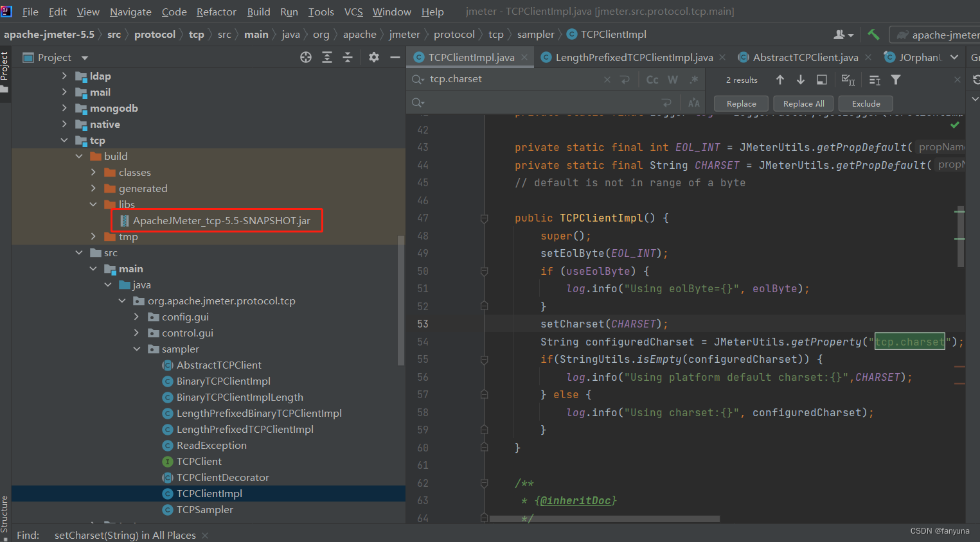Image resolution: width=980 pixels, height=542 pixels.
Task: Open the Refactor menu
Action: 217,12
